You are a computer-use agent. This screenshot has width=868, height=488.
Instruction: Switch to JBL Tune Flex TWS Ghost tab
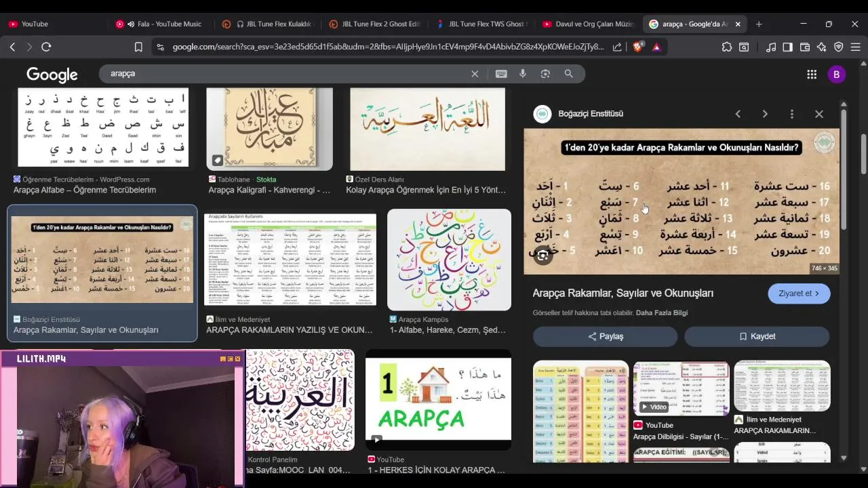483,24
